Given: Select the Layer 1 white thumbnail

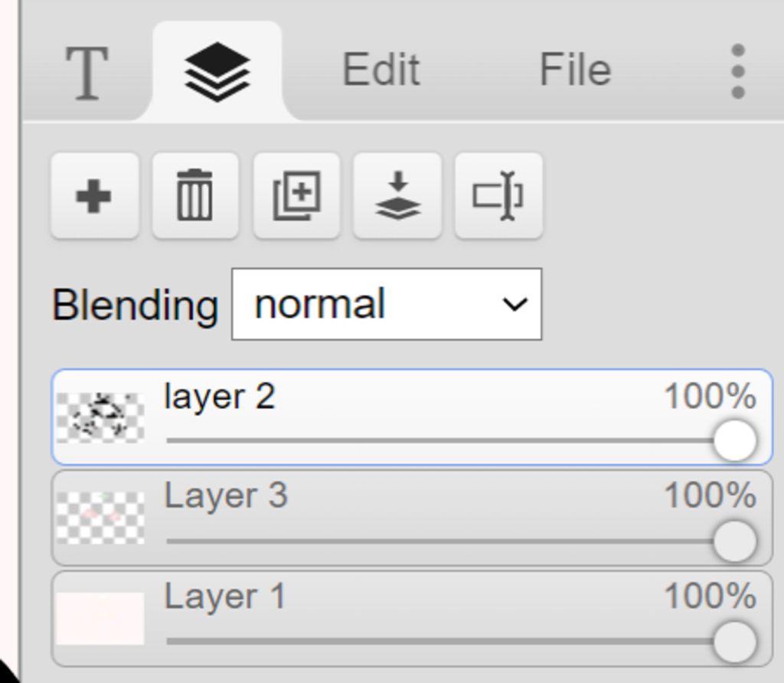Looking at the screenshot, I should pyautogui.click(x=100, y=618).
